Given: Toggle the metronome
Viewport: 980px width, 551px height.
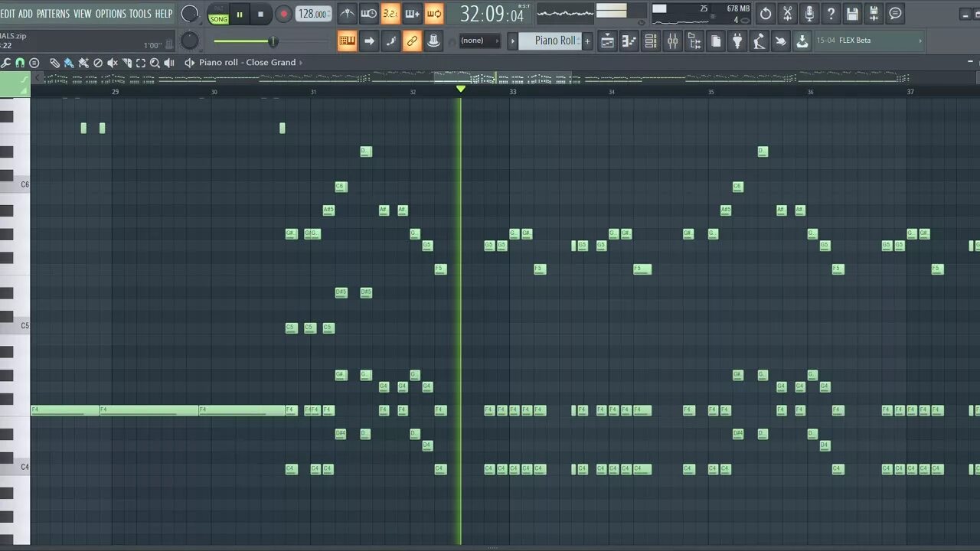Looking at the screenshot, I should pos(347,13).
